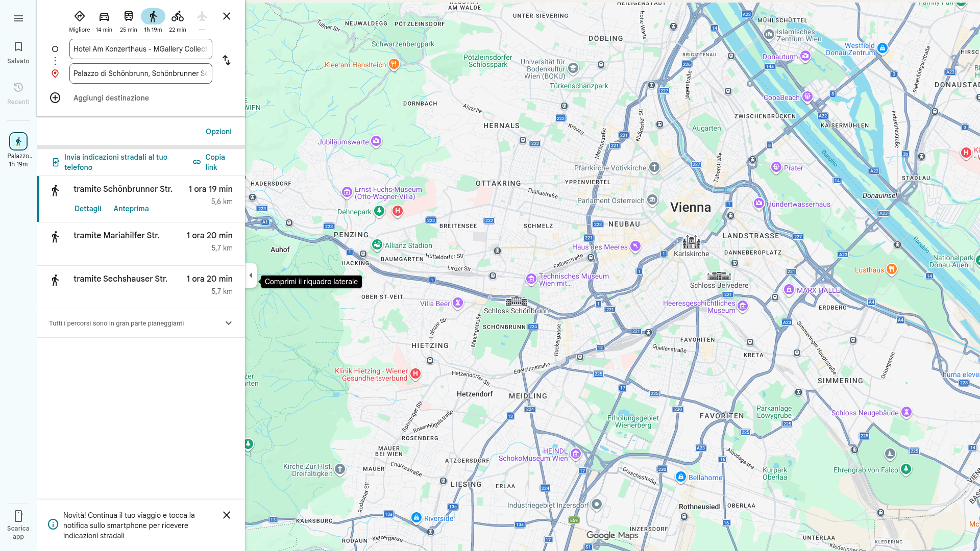Select Schloss Neugebäude marker
The image size is (980, 551).
[906, 412]
